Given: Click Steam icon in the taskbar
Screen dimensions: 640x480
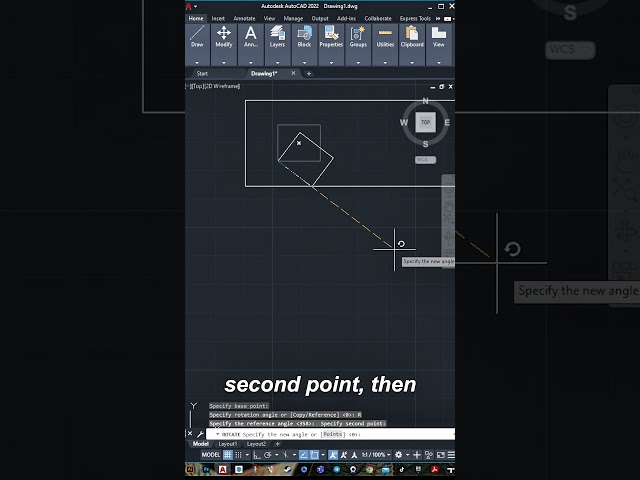Looking at the screenshot, I should (287, 469).
